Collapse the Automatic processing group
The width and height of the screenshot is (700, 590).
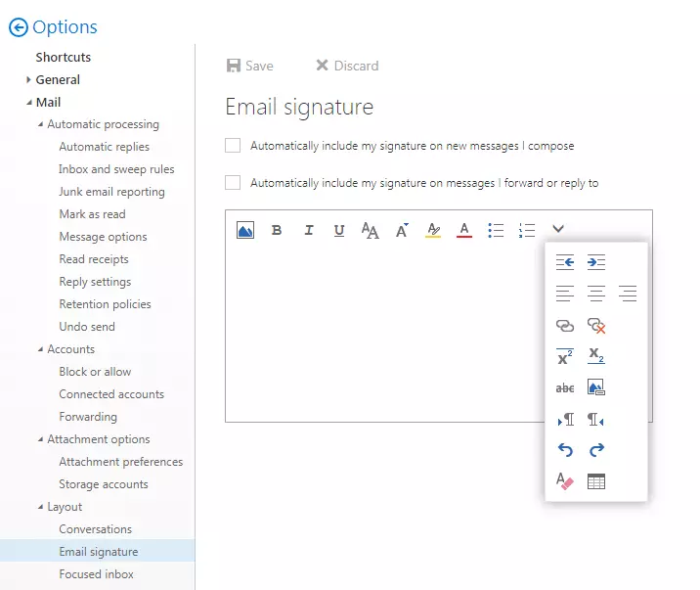point(41,124)
